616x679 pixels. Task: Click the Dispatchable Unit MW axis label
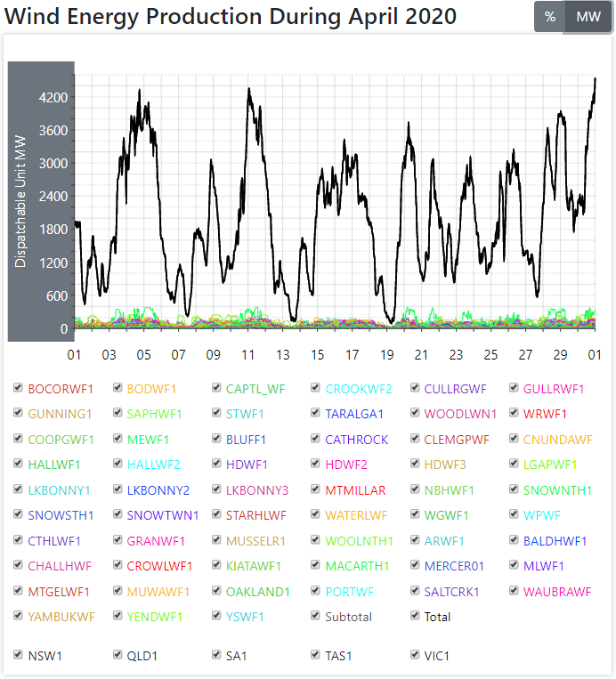pyautogui.click(x=20, y=201)
